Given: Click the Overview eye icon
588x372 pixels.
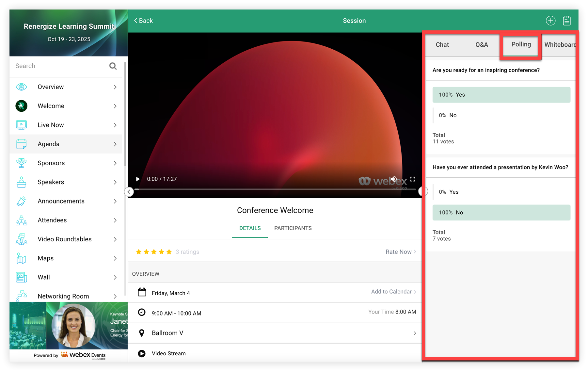Looking at the screenshot, I should pyautogui.click(x=22, y=87).
